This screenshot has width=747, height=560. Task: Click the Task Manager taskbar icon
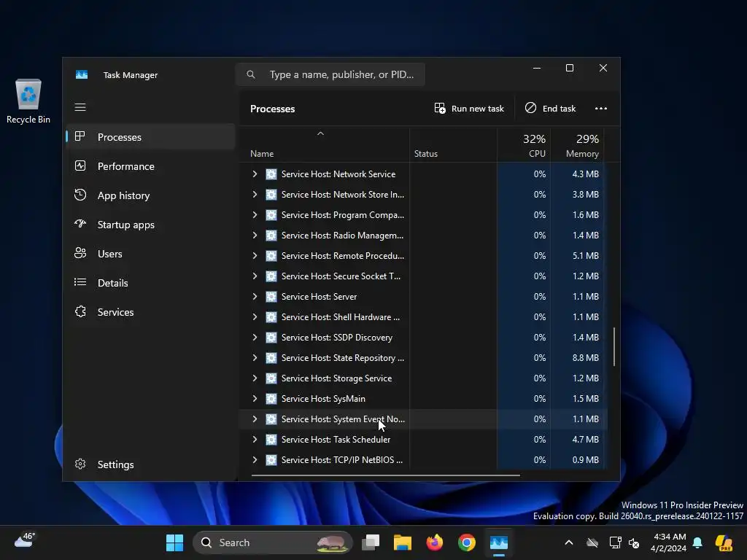(499, 542)
